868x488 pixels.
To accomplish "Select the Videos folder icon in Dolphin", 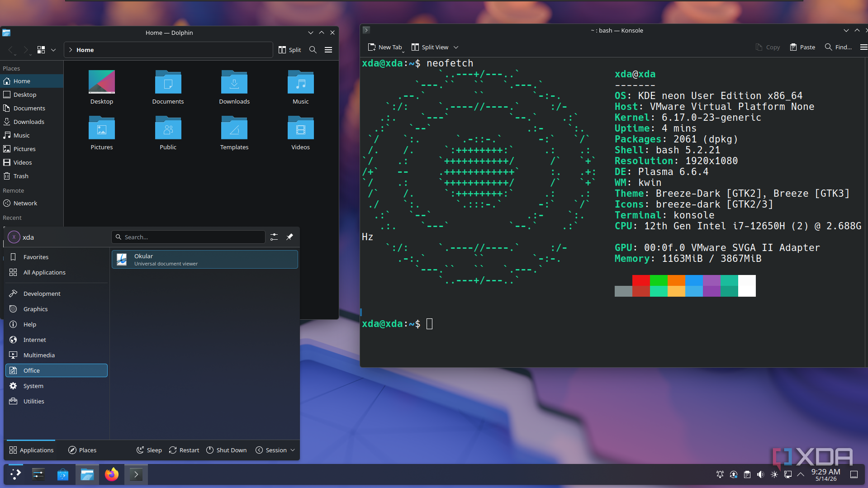I will (301, 128).
